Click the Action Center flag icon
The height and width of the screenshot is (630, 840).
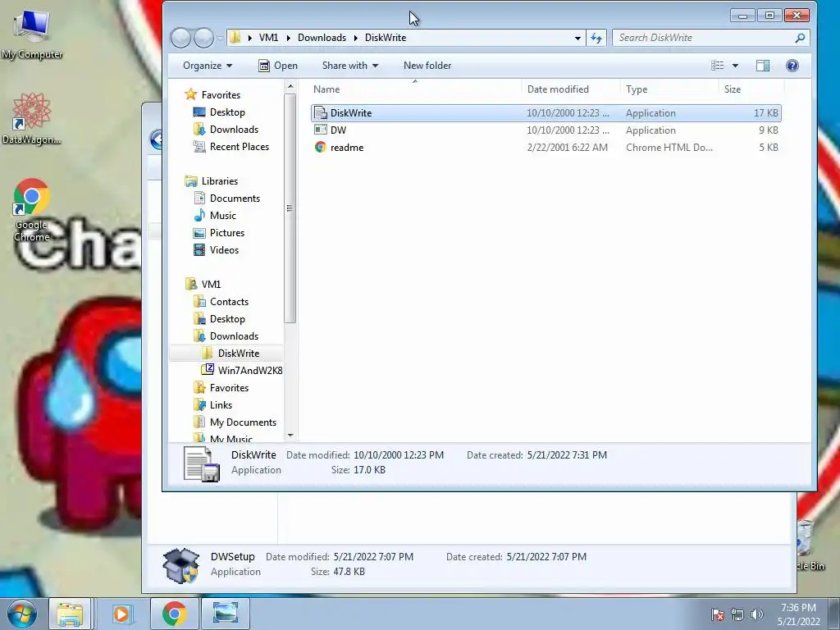click(x=717, y=614)
